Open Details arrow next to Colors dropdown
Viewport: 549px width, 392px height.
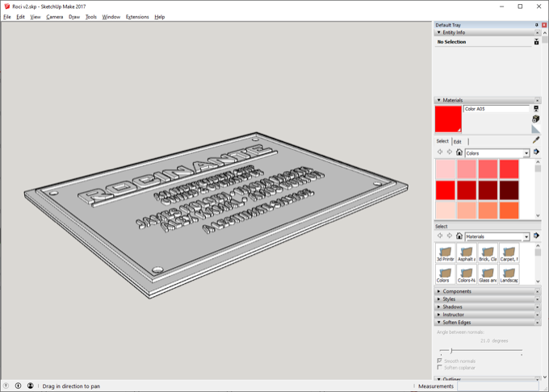click(536, 152)
